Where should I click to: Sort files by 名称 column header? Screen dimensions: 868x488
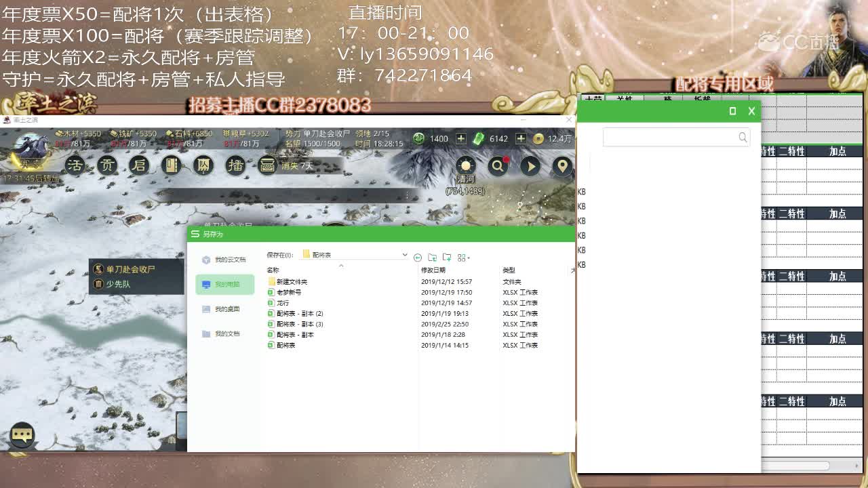tap(273, 270)
